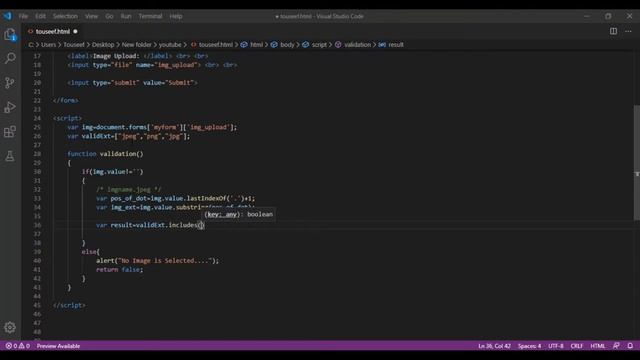The height and width of the screenshot is (360, 640).
Task: Click the closing </form> tag
Action: [65, 100]
